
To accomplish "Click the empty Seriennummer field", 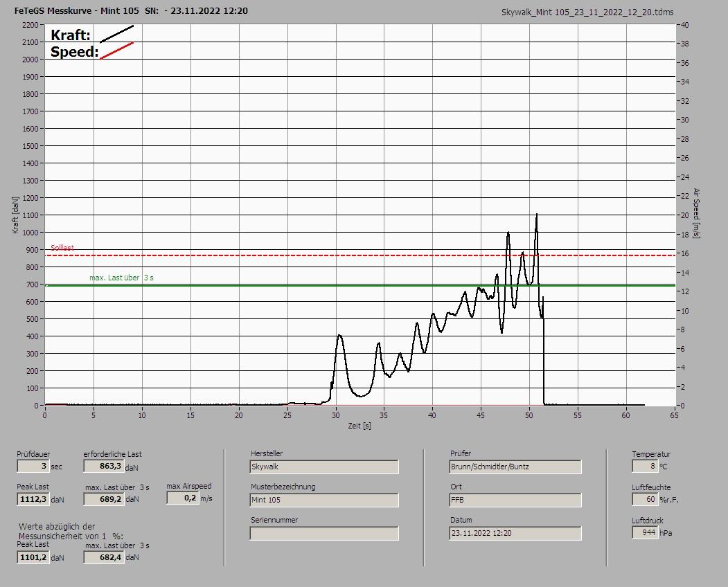I will tap(324, 534).
